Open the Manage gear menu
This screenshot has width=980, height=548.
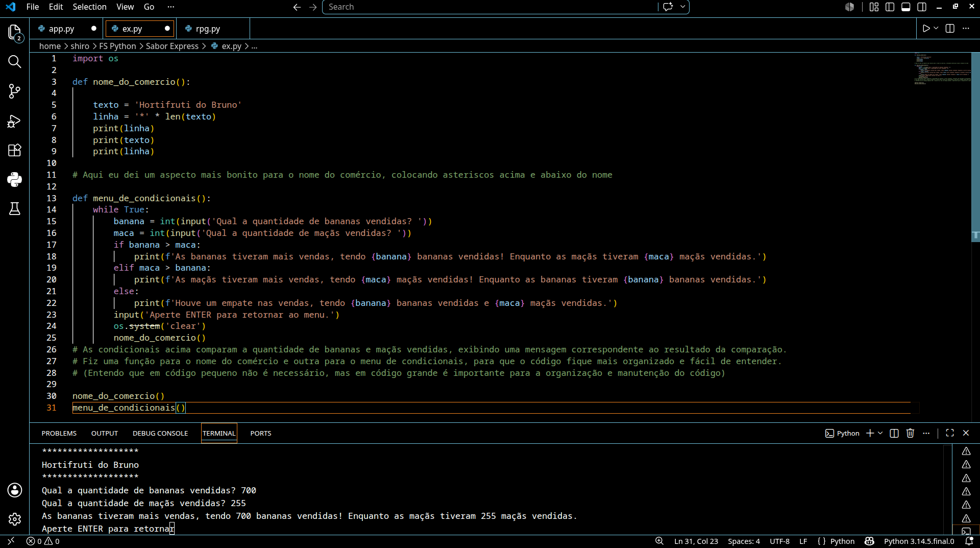tap(14, 519)
